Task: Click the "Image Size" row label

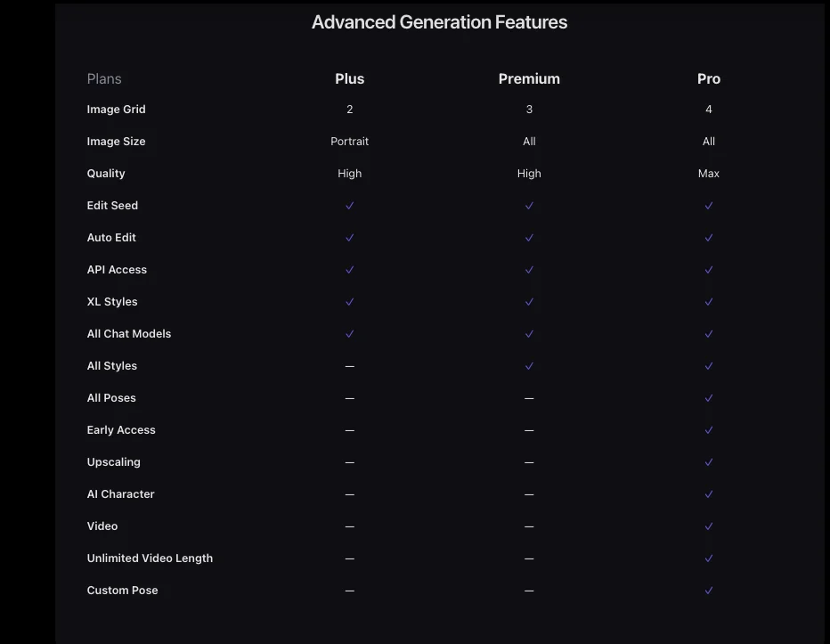Action: coord(116,142)
